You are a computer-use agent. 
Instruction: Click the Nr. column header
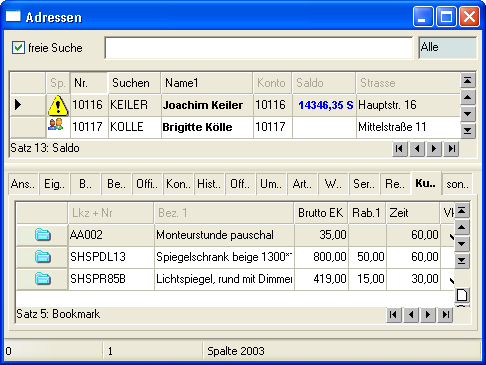(x=89, y=83)
